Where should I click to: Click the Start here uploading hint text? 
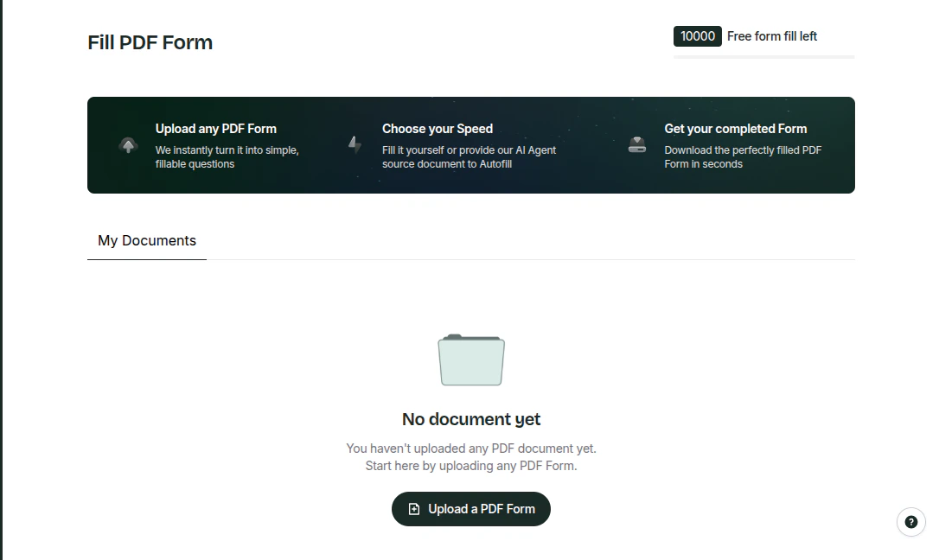tap(470, 465)
